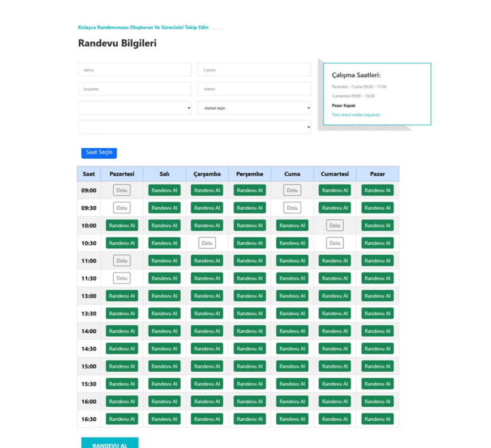This screenshot has height=448, width=491.
Task: Click the Adınız name input field
Action: click(134, 70)
